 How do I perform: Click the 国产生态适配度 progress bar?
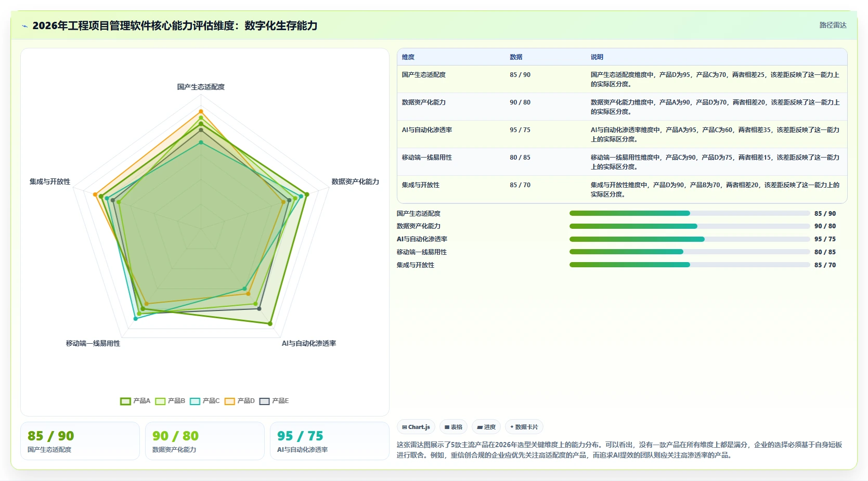coord(690,213)
